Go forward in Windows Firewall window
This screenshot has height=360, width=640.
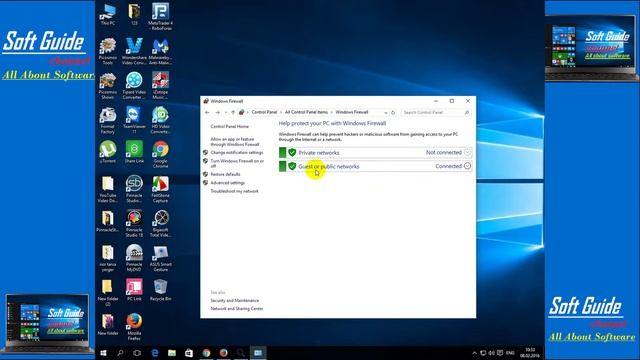[218, 112]
